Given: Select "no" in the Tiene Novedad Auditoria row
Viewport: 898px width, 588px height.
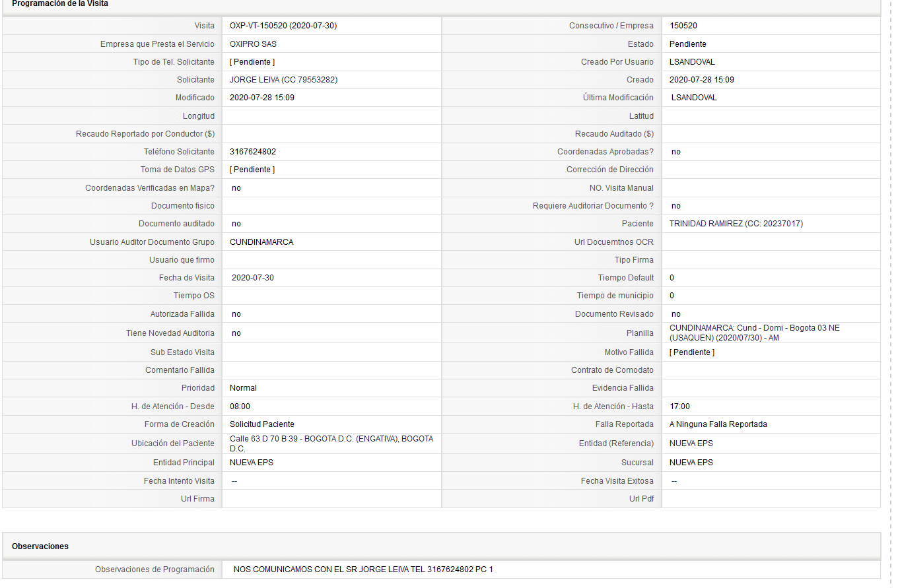Looking at the screenshot, I should (236, 333).
